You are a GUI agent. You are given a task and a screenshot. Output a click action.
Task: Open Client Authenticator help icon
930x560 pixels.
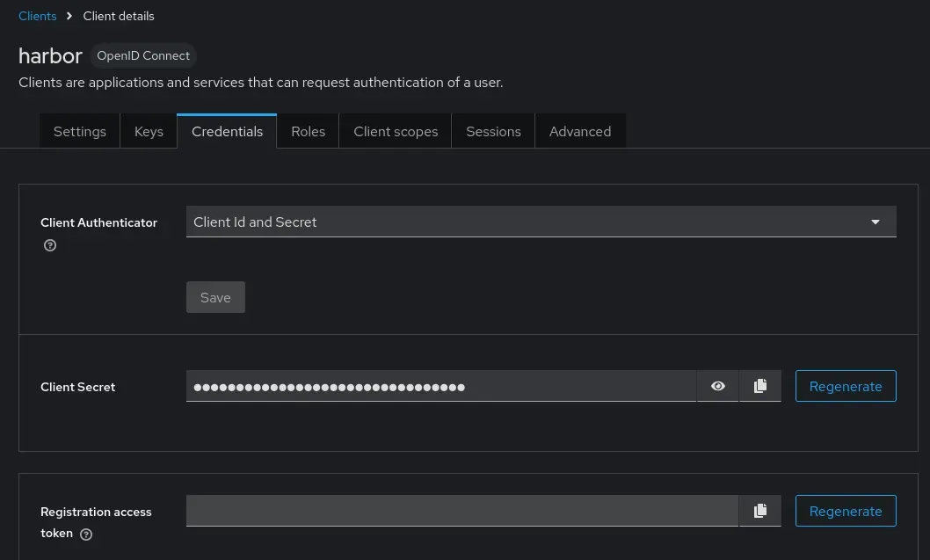click(x=50, y=245)
